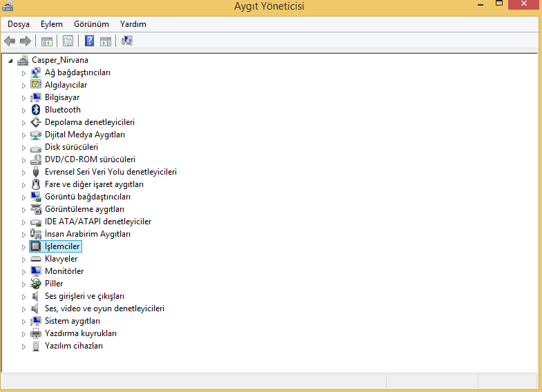
Task: Click the Casper_Nirvana computer root icon
Action: pyautogui.click(x=23, y=60)
